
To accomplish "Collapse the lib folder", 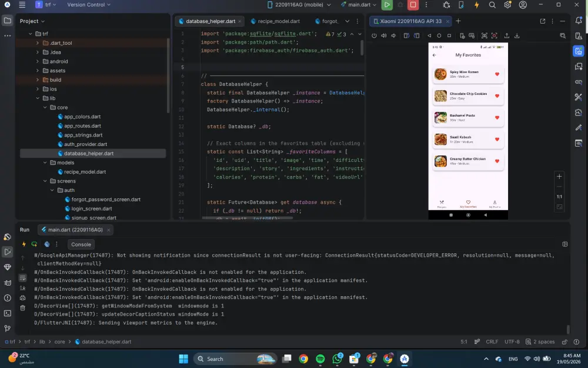I will (38, 98).
